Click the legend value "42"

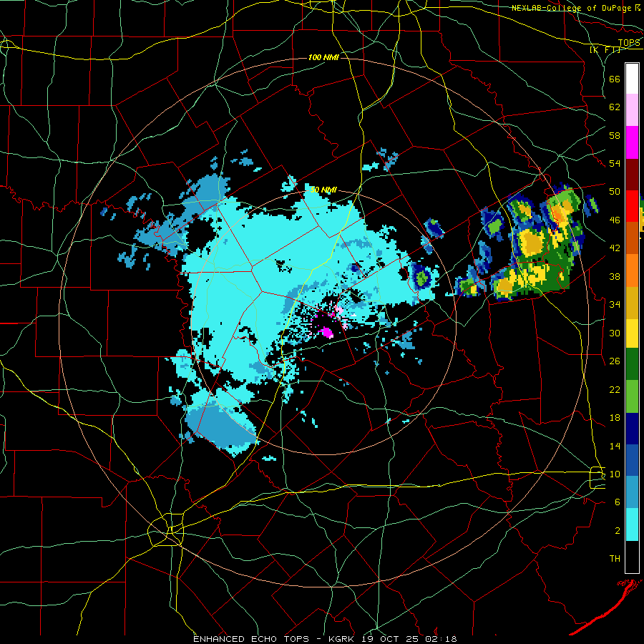[615, 248]
